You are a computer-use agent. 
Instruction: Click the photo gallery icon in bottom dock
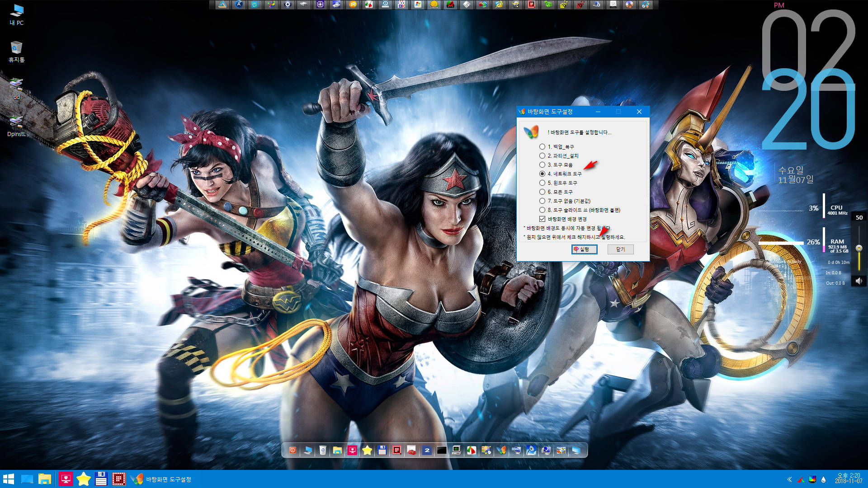click(561, 450)
